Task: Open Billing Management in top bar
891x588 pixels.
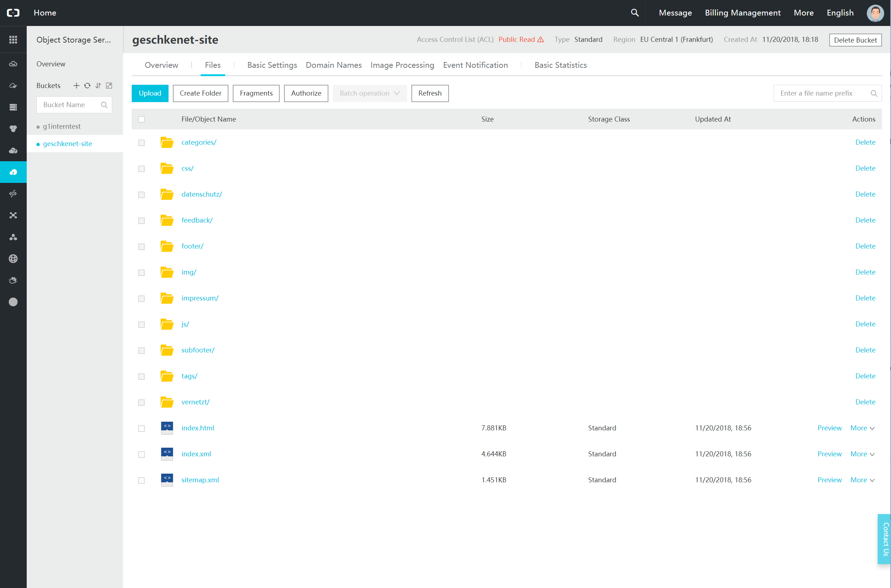Action: (x=743, y=13)
